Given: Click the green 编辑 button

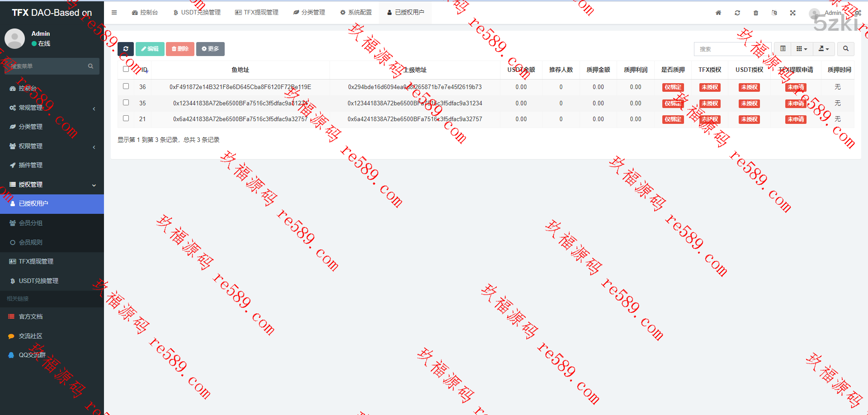Looking at the screenshot, I should [150, 49].
